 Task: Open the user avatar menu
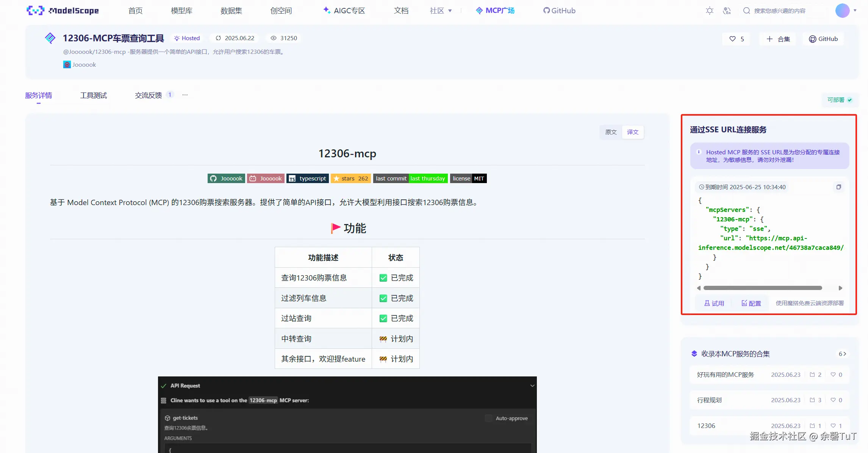(x=842, y=11)
